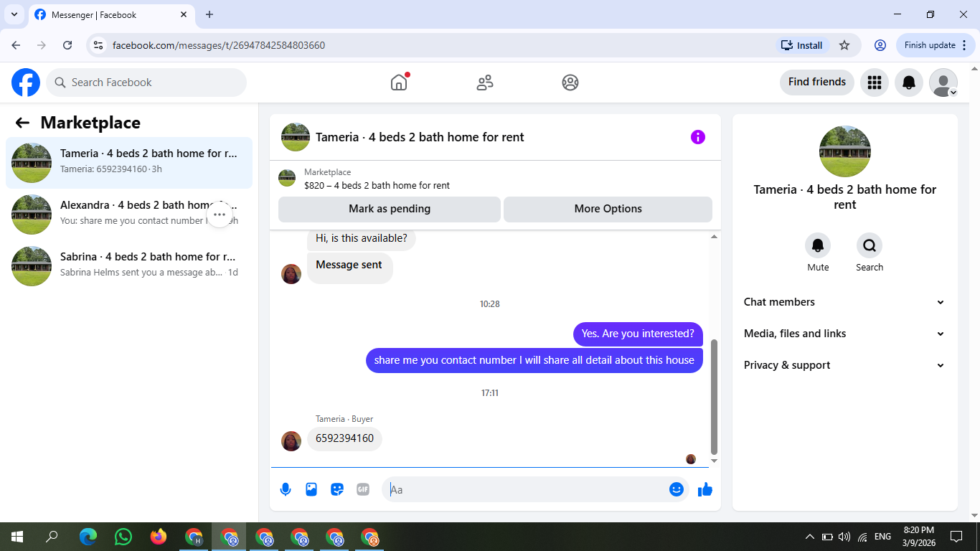
Task: Open Chrome profile icon
Action: coord(880,45)
